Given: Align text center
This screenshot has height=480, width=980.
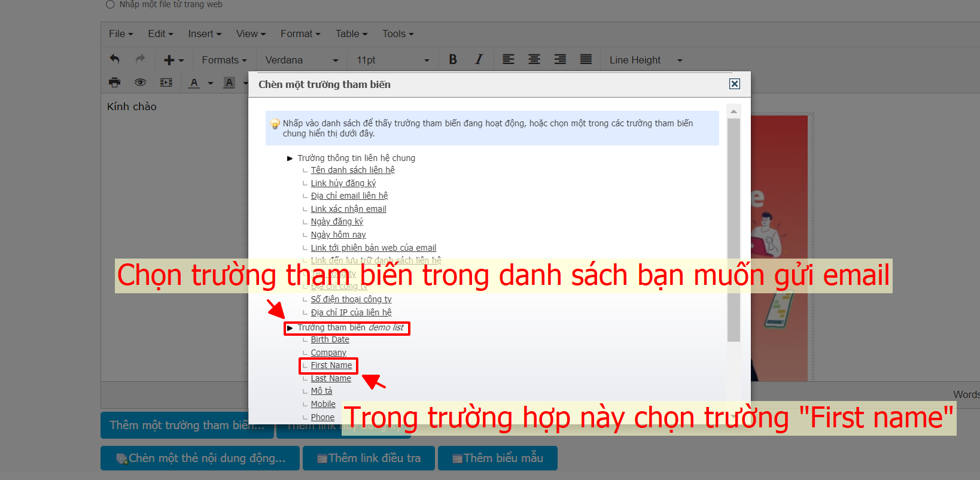Looking at the screenshot, I should click(534, 59).
